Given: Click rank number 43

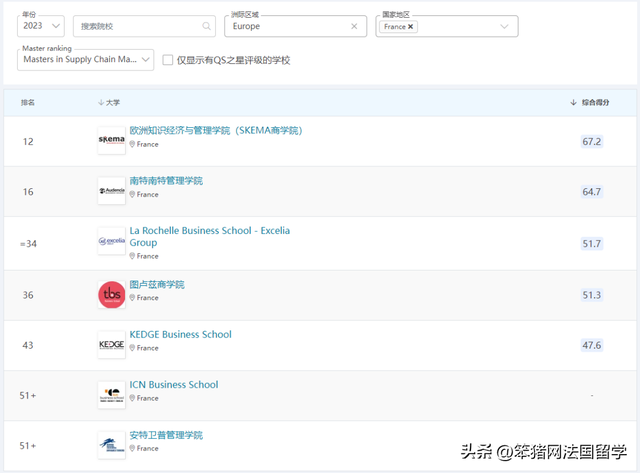Looking at the screenshot, I should coord(28,345).
